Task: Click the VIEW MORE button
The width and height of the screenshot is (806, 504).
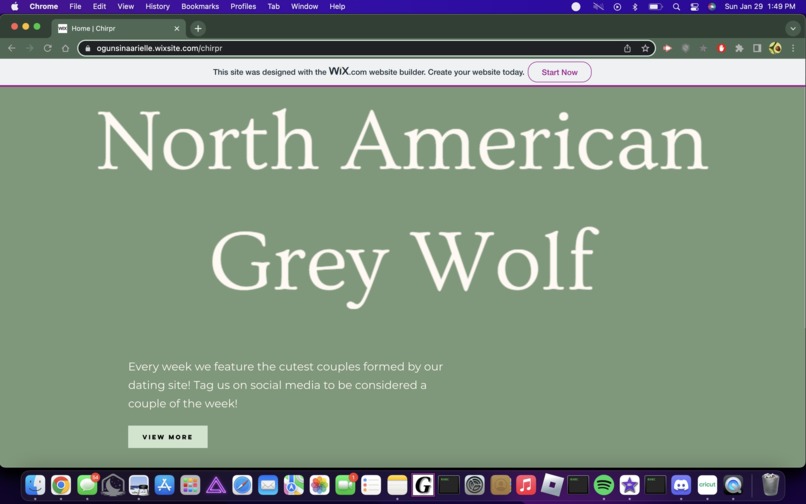Action: [x=168, y=437]
